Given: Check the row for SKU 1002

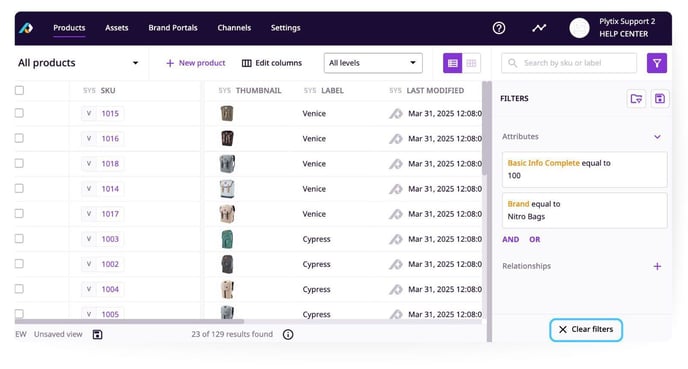Looking at the screenshot, I should [19, 264].
